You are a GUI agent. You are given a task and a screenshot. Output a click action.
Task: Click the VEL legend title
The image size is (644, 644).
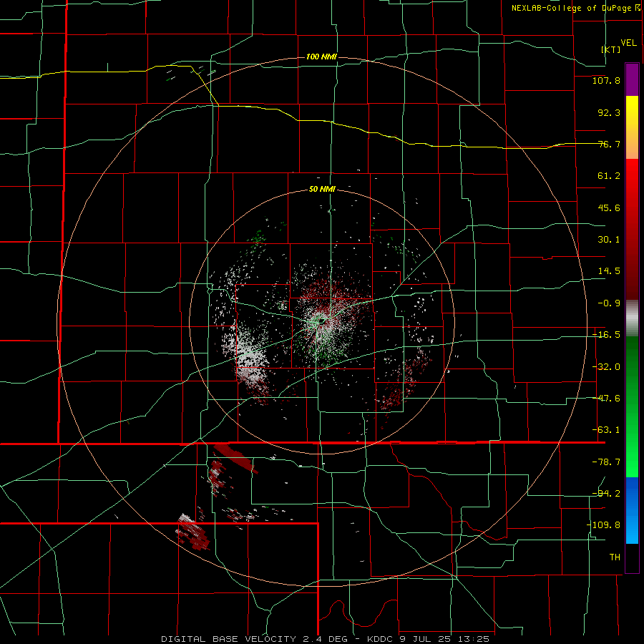point(628,43)
